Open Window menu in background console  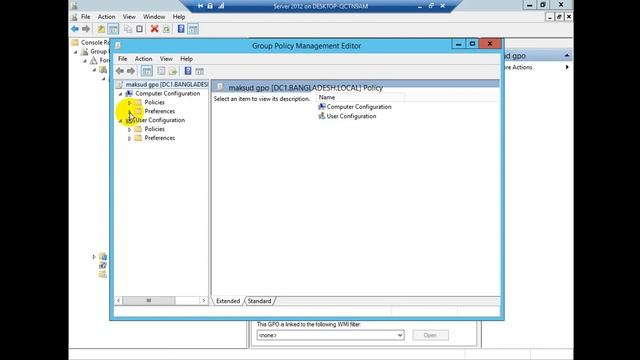coord(154,17)
